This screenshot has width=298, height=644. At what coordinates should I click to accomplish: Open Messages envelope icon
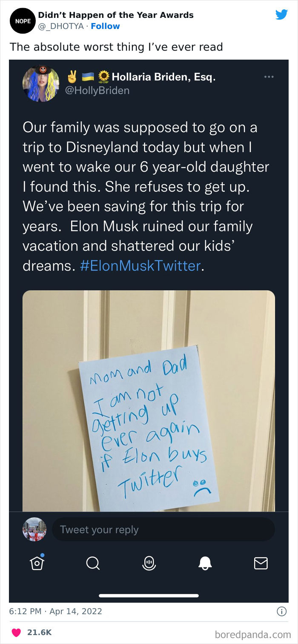pyautogui.click(x=261, y=563)
